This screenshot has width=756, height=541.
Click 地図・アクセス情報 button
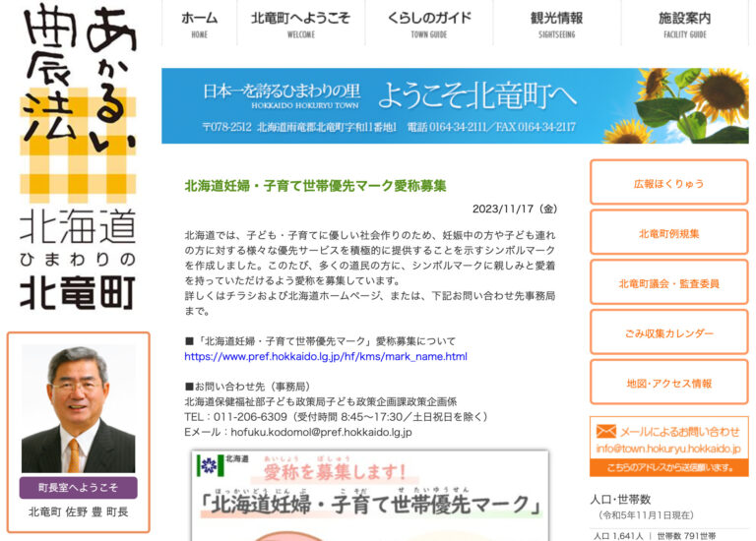pyautogui.click(x=668, y=384)
